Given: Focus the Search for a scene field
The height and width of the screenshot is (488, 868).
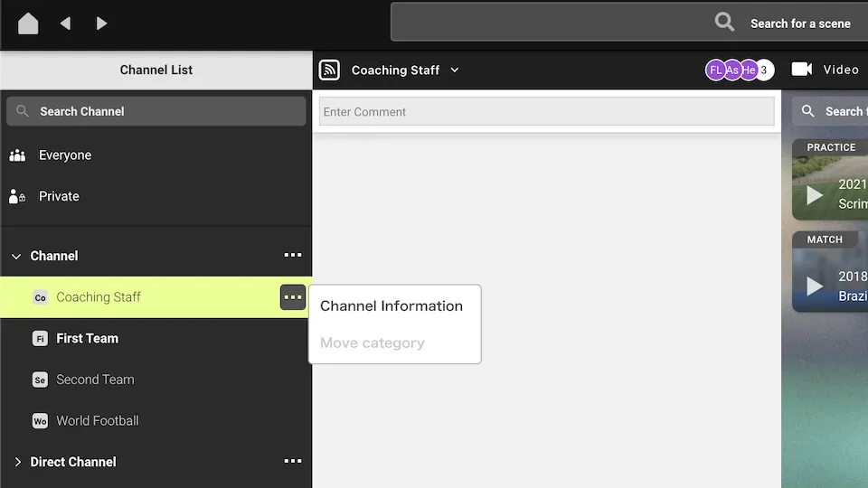Looking at the screenshot, I should click(629, 22).
